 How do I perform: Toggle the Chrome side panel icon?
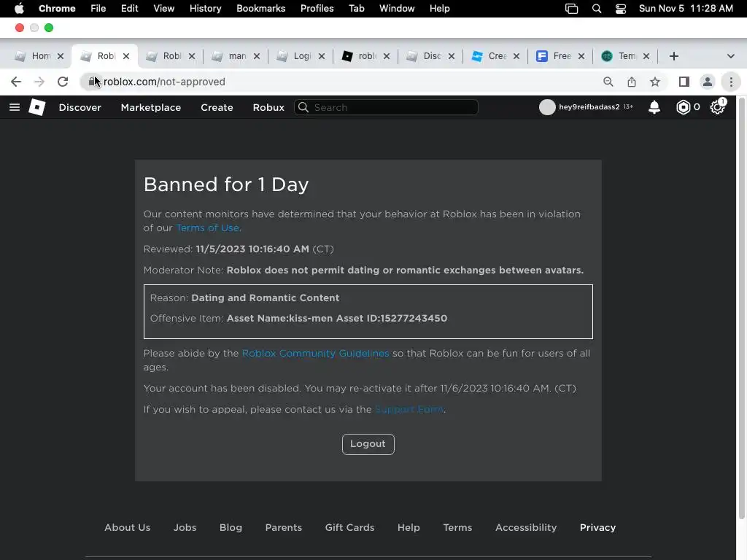(x=684, y=82)
